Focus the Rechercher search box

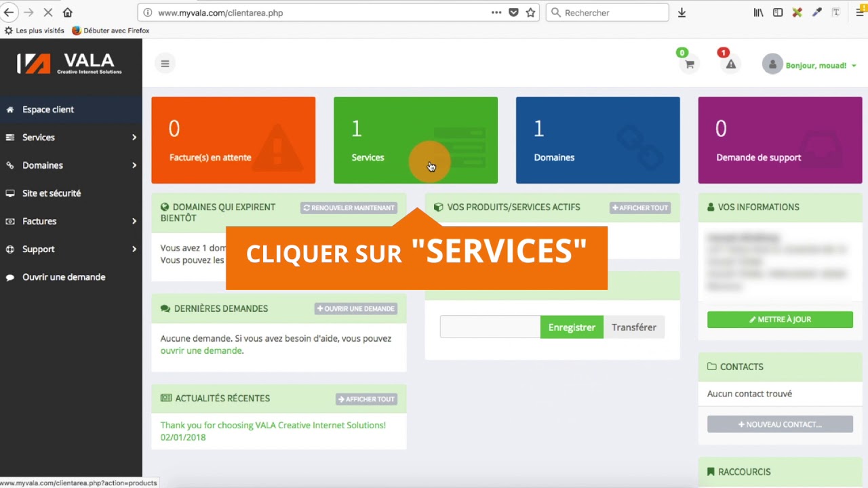pyautogui.click(x=608, y=12)
